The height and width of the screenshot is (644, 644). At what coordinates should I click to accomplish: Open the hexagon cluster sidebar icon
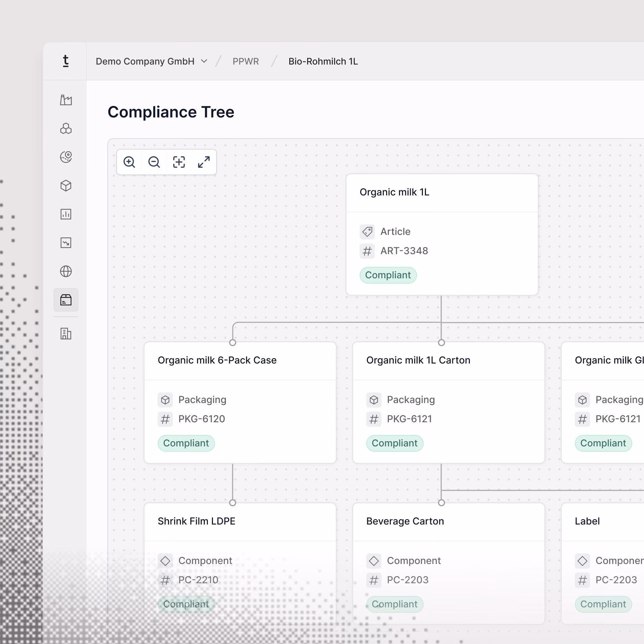coord(66,129)
